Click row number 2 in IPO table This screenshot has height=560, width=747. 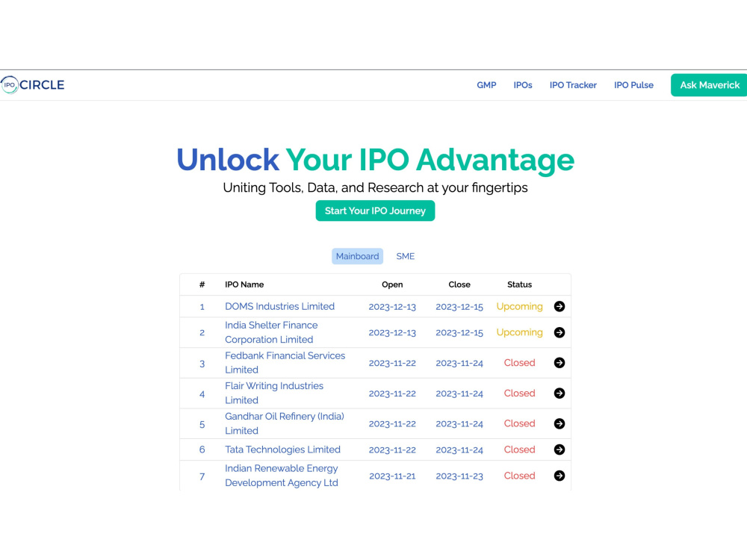[202, 332]
